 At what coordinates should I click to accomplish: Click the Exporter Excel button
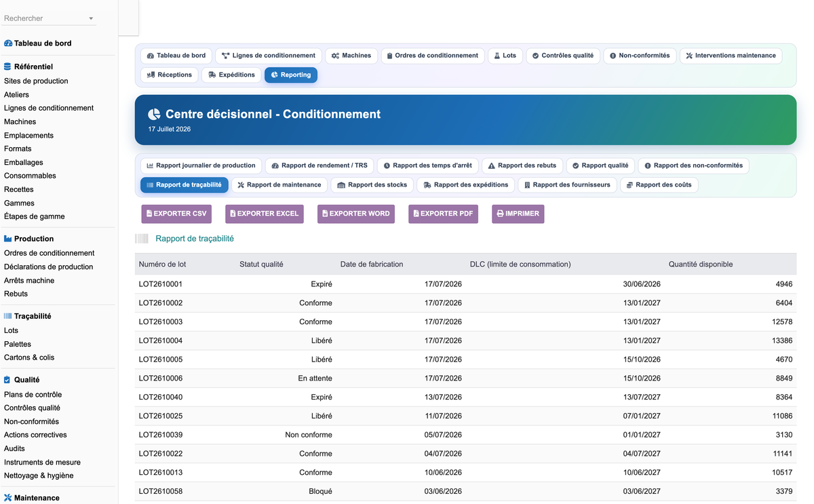pyautogui.click(x=265, y=214)
